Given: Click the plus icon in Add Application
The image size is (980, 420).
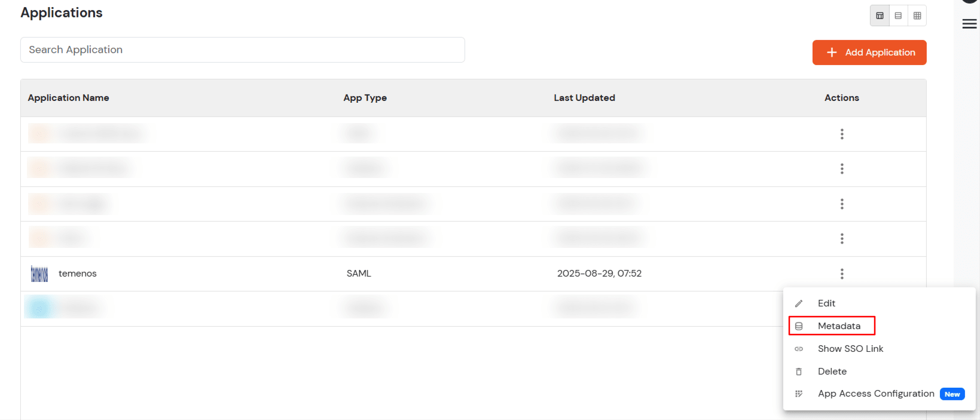Looking at the screenshot, I should [832, 53].
